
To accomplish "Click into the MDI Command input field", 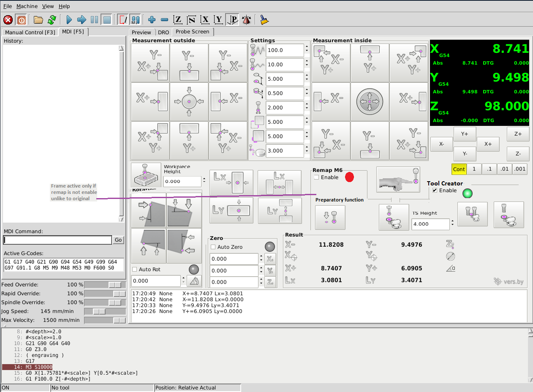I will tap(57, 240).
